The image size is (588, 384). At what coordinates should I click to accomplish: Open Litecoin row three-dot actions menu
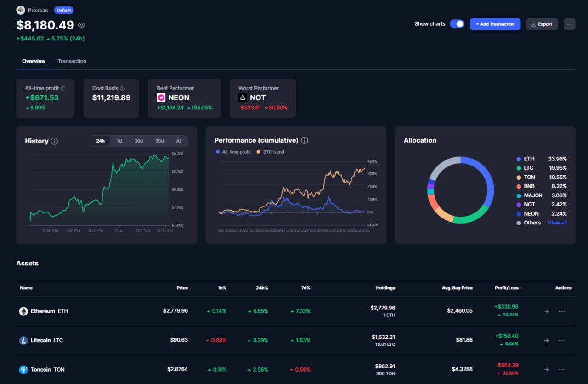(x=561, y=340)
